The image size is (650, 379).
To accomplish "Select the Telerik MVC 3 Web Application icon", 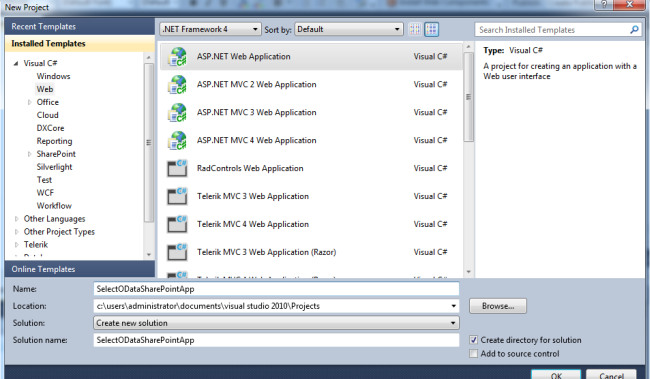I will click(x=177, y=196).
